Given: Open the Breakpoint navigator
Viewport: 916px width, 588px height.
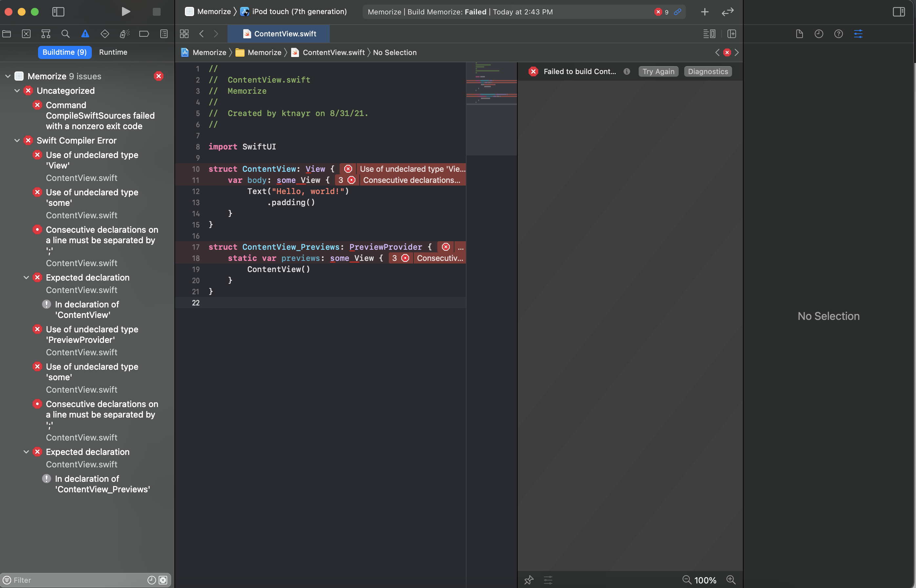Looking at the screenshot, I should pyautogui.click(x=144, y=34).
